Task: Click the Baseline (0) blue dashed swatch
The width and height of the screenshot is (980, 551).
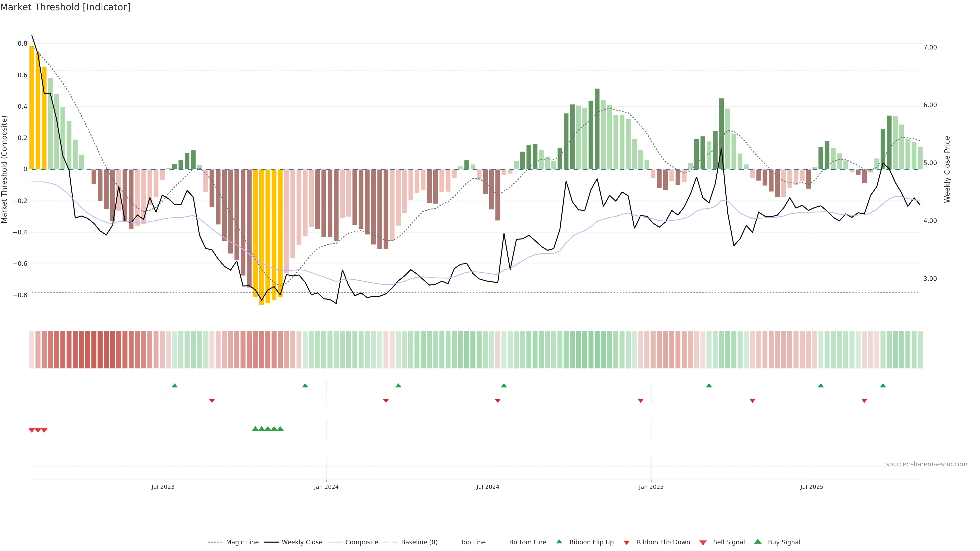Action: coord(390,542)
